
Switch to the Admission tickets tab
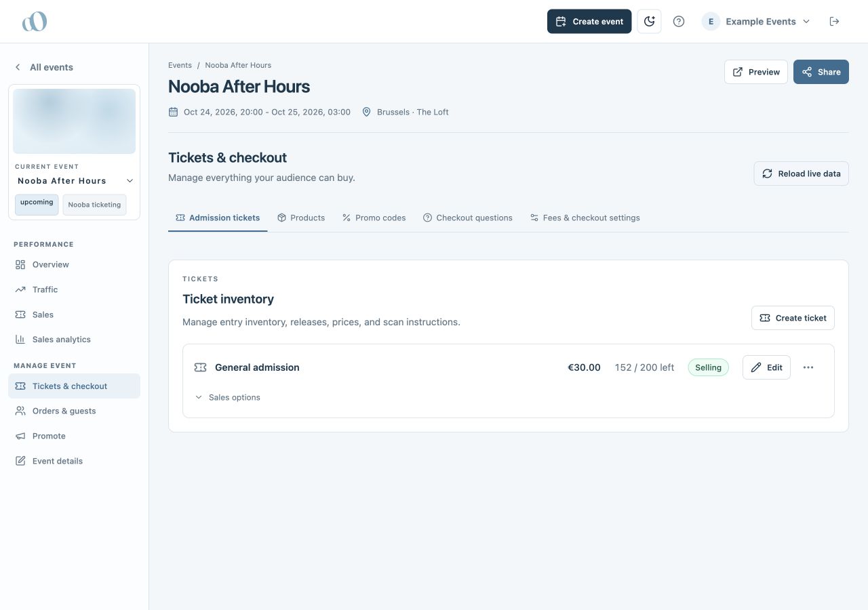click(x=218, y=218)
